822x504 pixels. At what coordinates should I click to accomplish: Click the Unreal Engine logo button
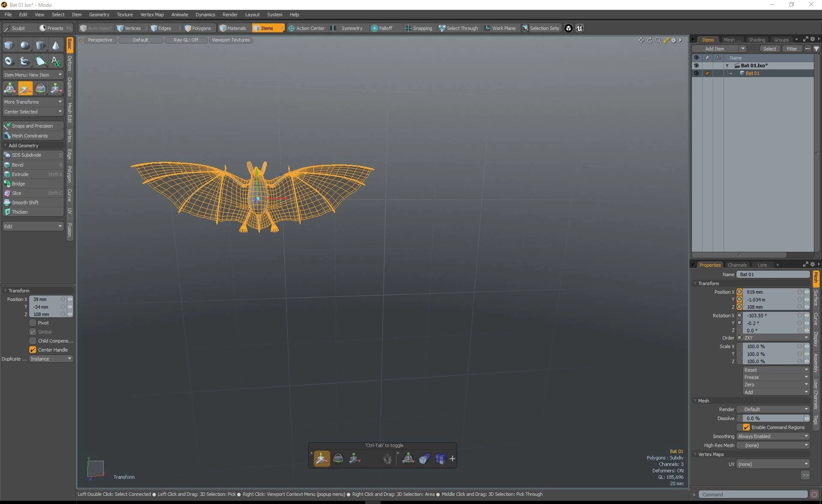pyautogui.click(x=580, y=28)
